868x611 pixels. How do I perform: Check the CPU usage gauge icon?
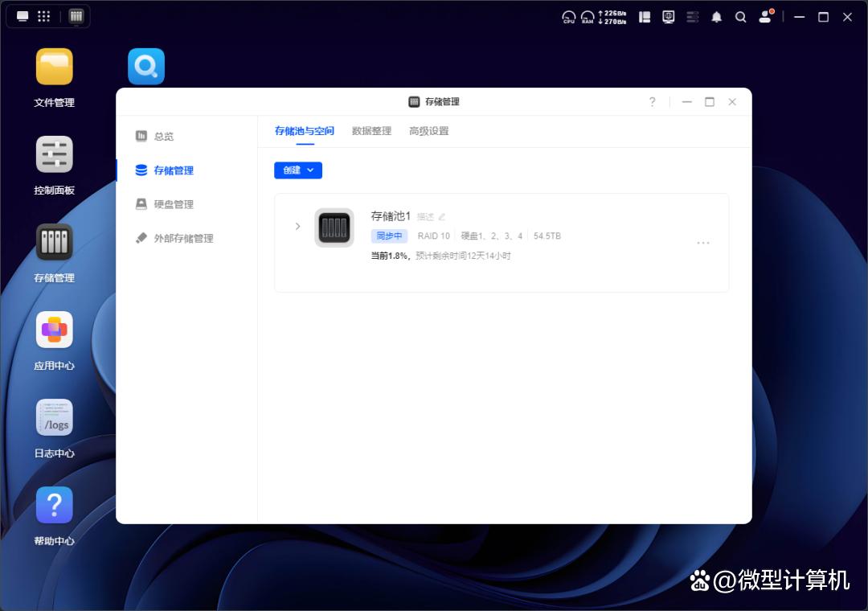coord(568,17)
